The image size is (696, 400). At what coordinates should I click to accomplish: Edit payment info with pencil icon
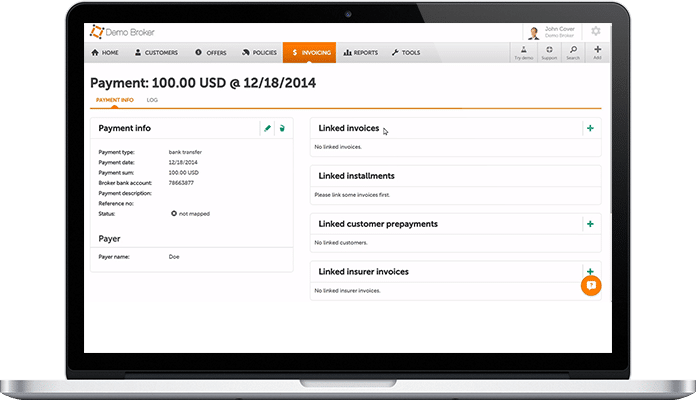pyautogui.click(x=267, y=128)
